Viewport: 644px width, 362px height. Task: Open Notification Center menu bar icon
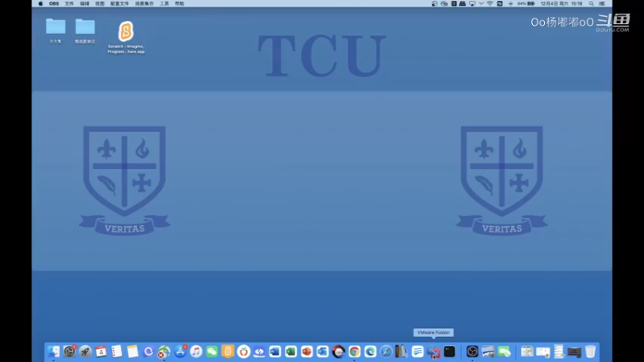pos(602,3)
